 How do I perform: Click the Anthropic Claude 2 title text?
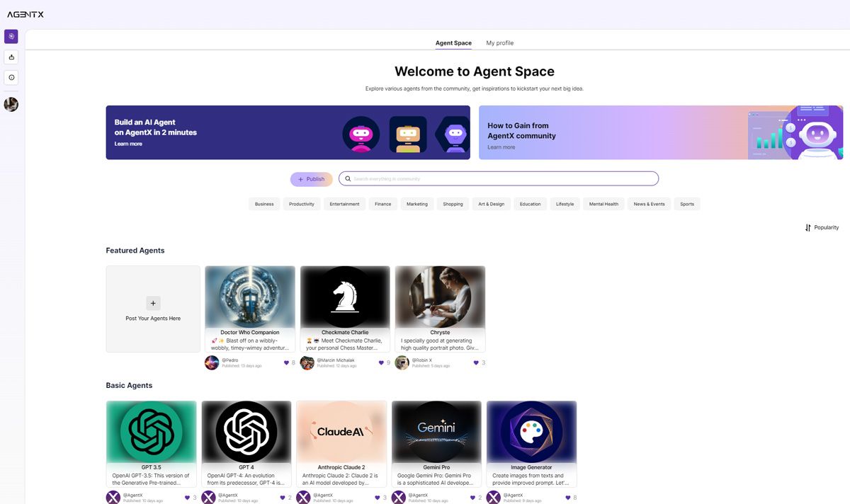tap(341, 467)
